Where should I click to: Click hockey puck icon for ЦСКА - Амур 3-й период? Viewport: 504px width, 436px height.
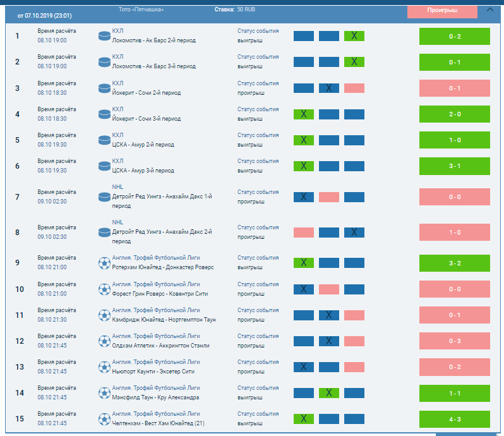pyautogui.click(x=104, y=166)
